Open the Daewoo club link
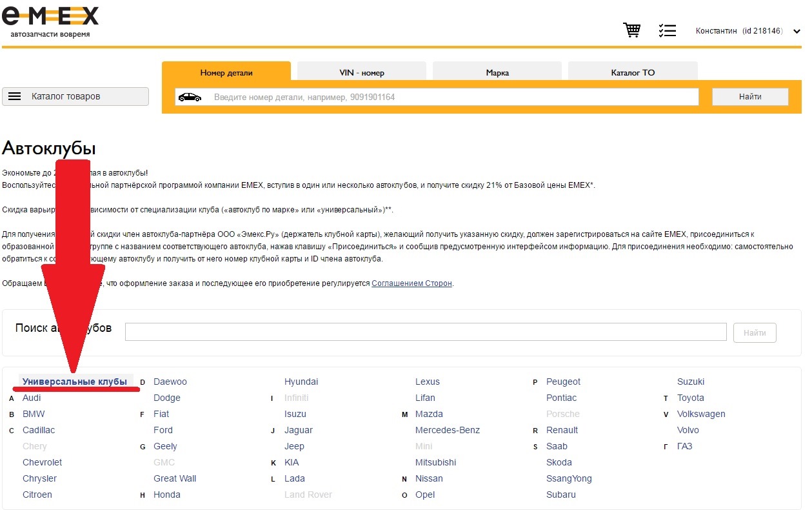Screen dimensions: 812x510 point(170,382)
